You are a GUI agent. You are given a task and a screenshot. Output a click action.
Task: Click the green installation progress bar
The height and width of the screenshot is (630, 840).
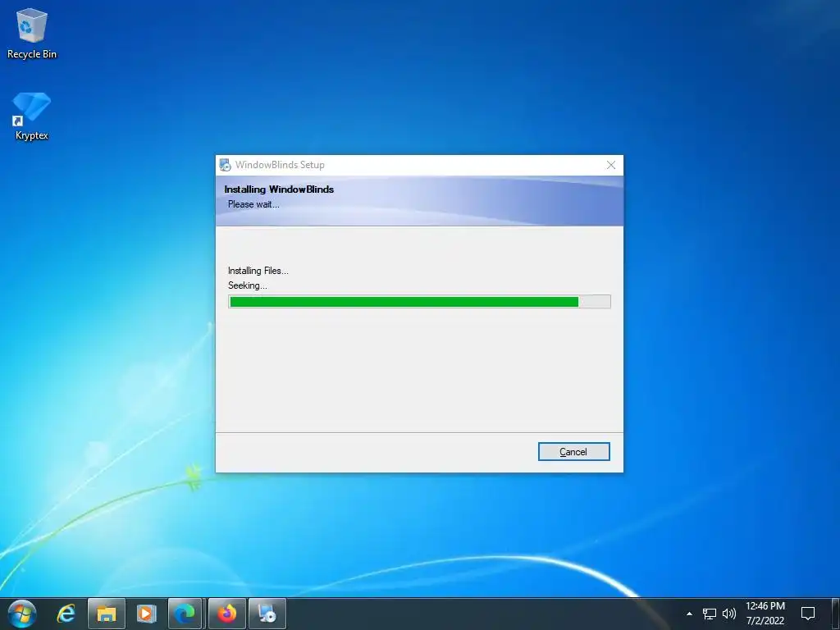tap(419, 302)
